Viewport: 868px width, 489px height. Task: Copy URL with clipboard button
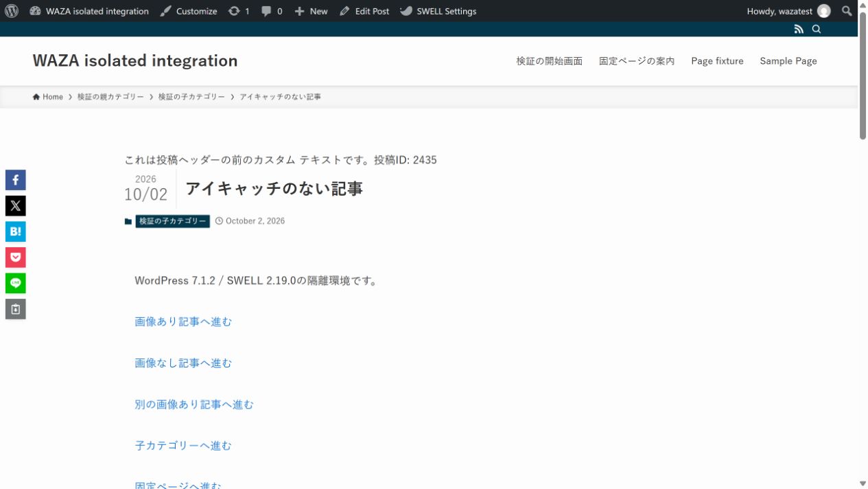(16, 309)
